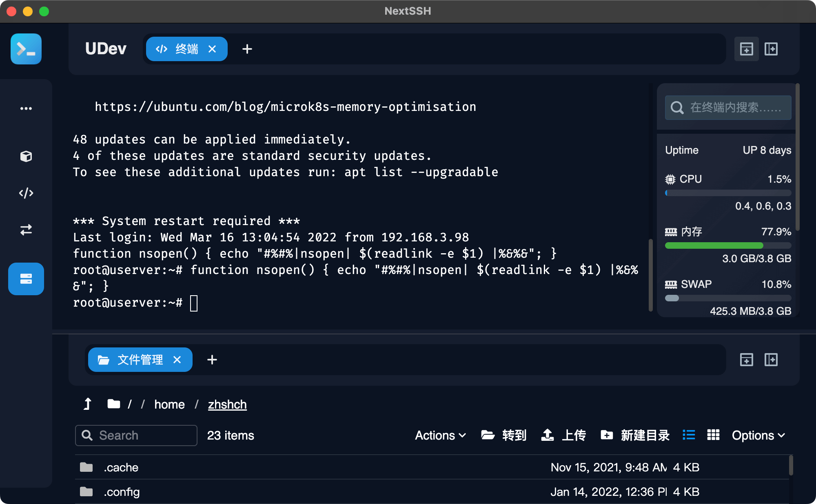Select the .config folder row
The image size is (816, 504).
click(432, 492)
